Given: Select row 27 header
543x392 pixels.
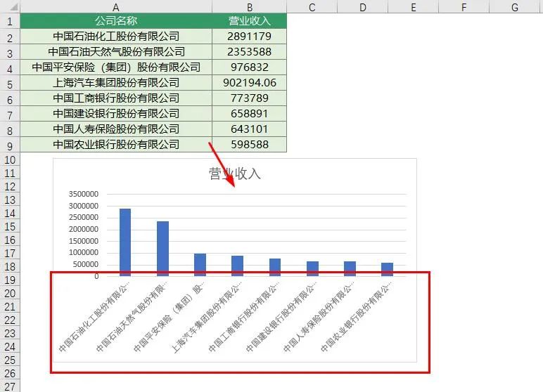Looking at the screenshot, I should coord(10,386).
